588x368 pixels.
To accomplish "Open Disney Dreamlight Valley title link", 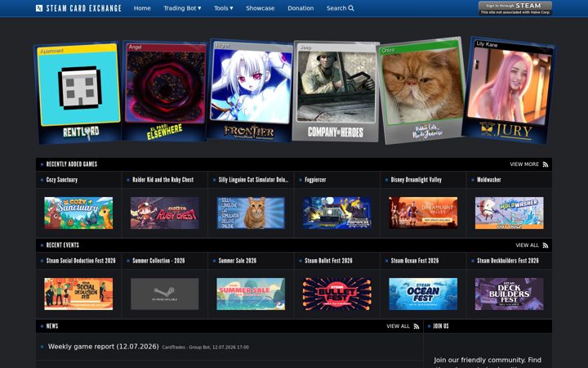I will coord(416,179).
